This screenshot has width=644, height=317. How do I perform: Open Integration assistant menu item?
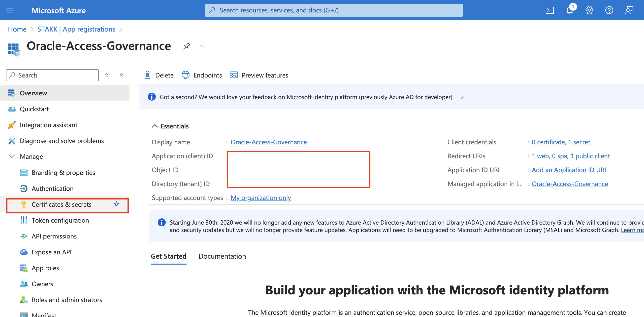point(65,125)
